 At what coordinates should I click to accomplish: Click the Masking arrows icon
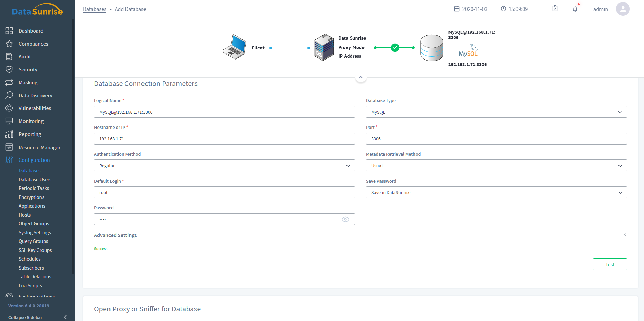click(x=9, y=82)
